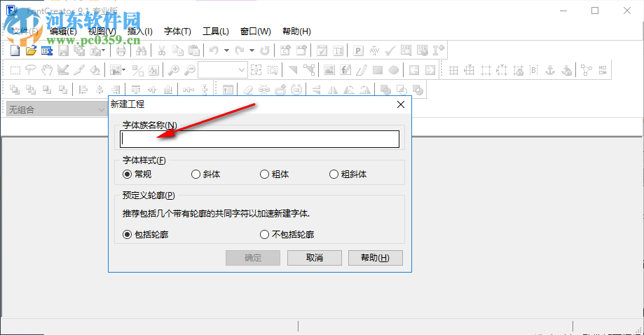Click the Paste clipboard icon
The width and height of the screenshot is (644, 335).
(x=194, y=50)
